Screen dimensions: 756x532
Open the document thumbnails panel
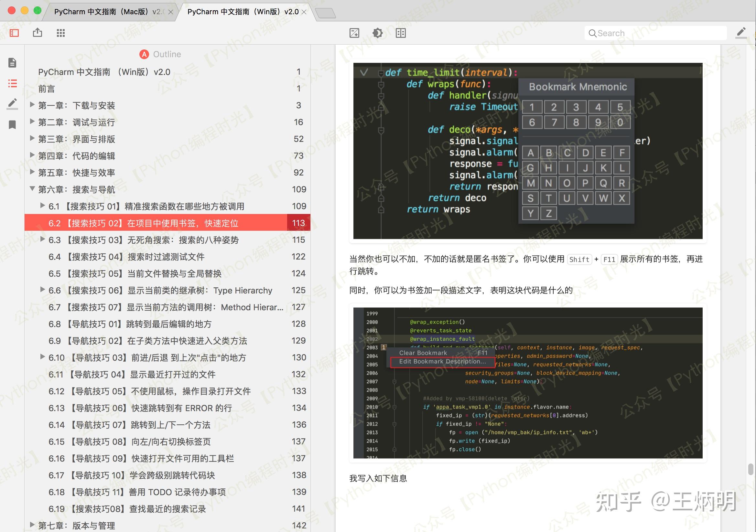click(13, 63)
